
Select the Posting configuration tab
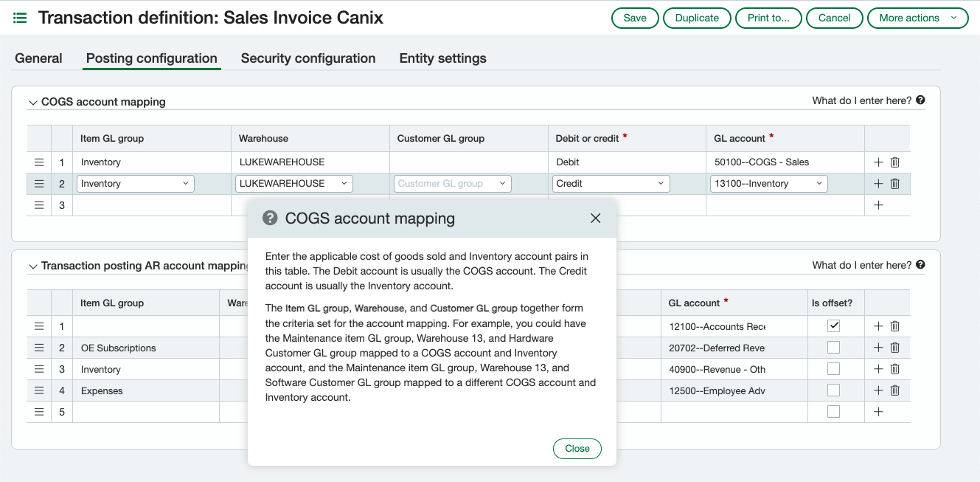152,58
